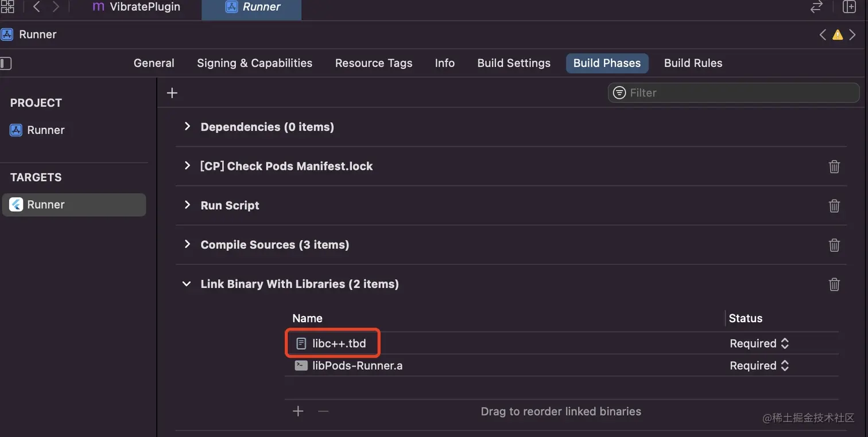Open Signing & Capabilities tab
This screenshot has height=437, width=868.
pos(254,63)
